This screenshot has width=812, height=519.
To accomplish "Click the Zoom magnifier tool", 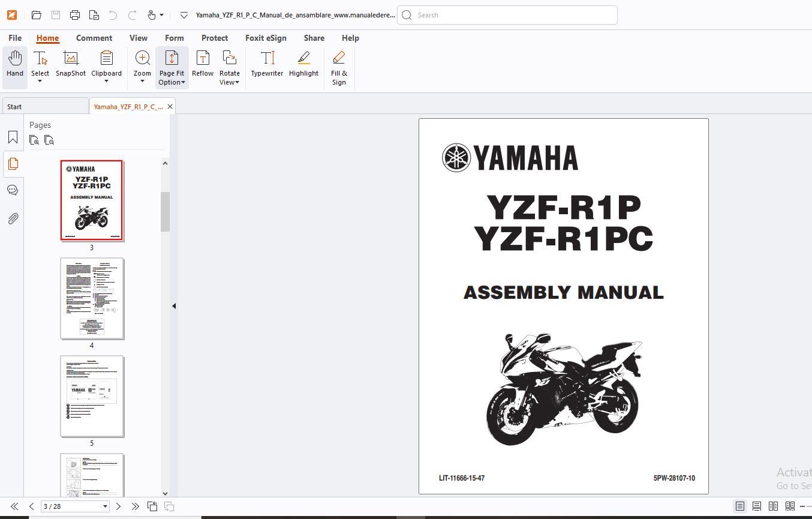I will click(x=142, y=63).
